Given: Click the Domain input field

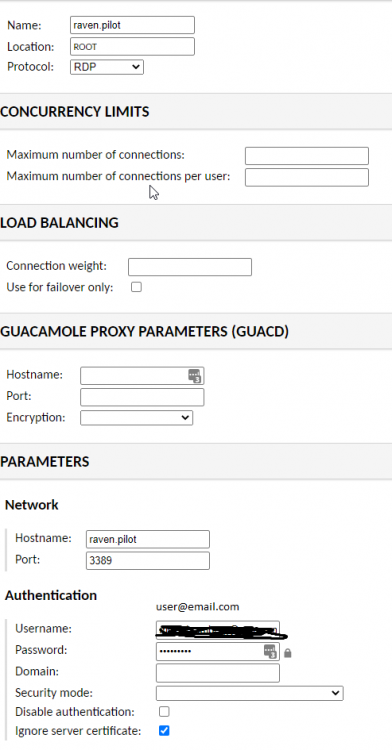Looking at the screenshot, I should click(x=218, y=673).
